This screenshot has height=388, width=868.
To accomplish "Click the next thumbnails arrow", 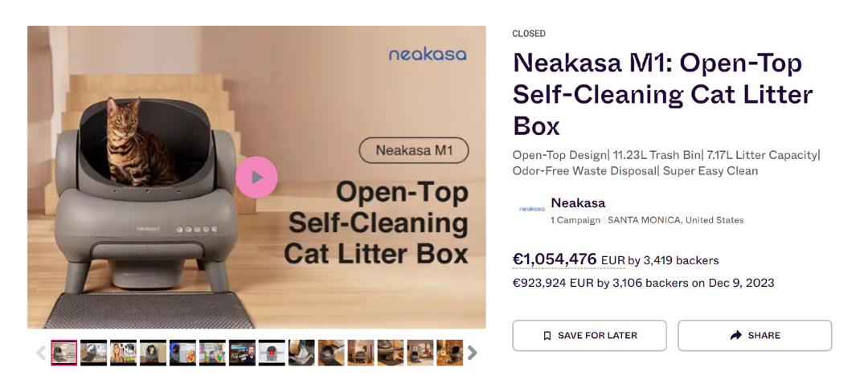I will coord(473,353).
